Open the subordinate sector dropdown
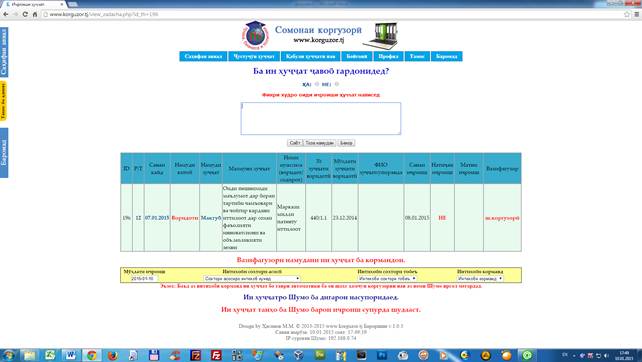 coord(387,278)
